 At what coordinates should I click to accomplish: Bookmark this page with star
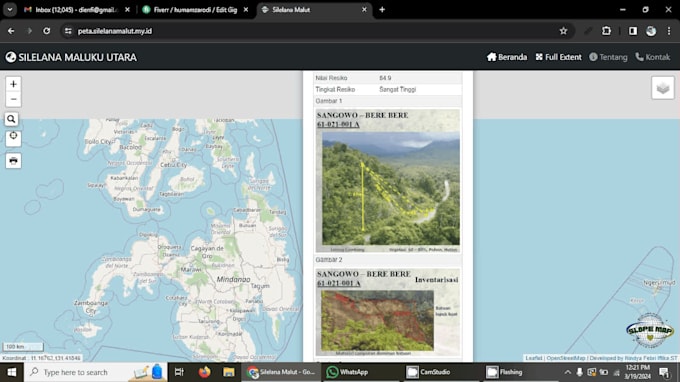(563, 31)
